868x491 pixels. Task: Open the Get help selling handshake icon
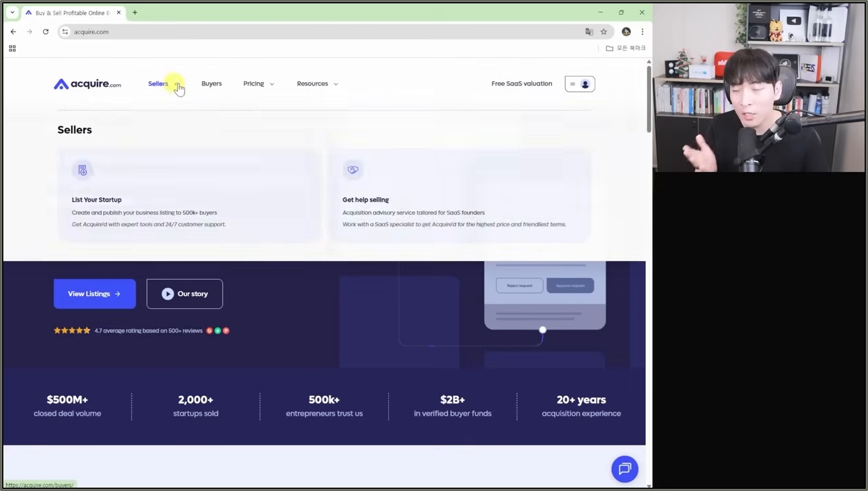353,170
